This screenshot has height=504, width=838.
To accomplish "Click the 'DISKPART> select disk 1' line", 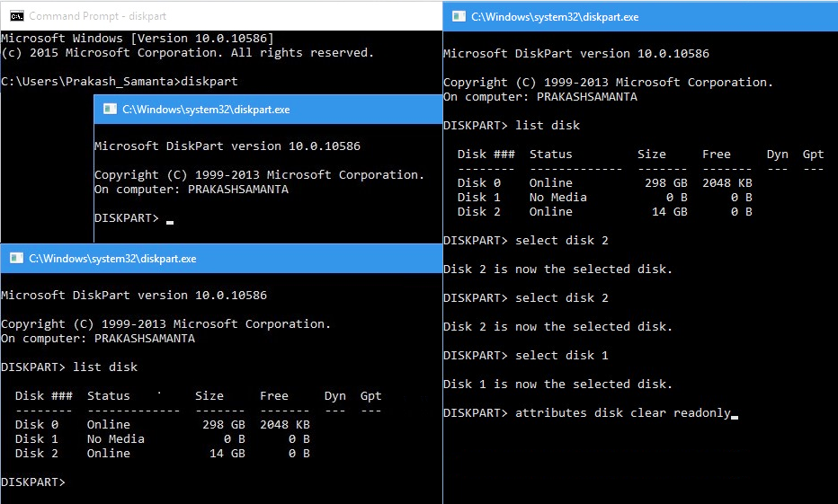I will [526, 355].
